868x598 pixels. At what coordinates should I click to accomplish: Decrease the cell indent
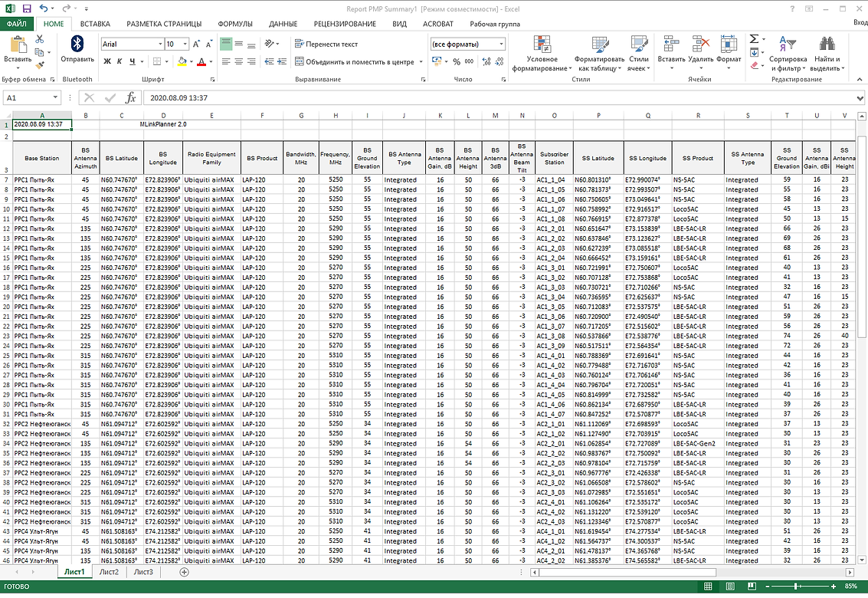(269, 61)
